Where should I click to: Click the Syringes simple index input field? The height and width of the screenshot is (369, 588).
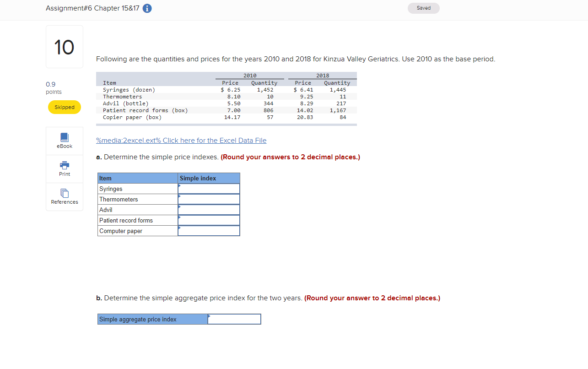pos(210,188)
